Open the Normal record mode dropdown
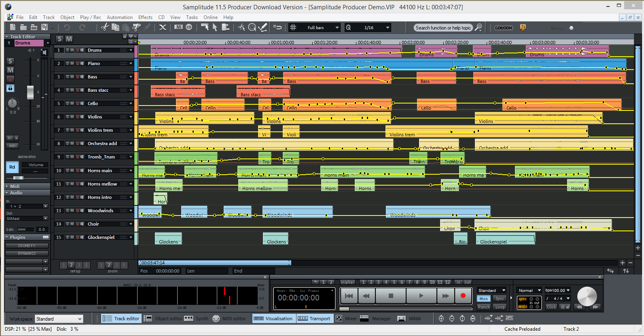Screen dimensions: 644x336 [529, 290]
